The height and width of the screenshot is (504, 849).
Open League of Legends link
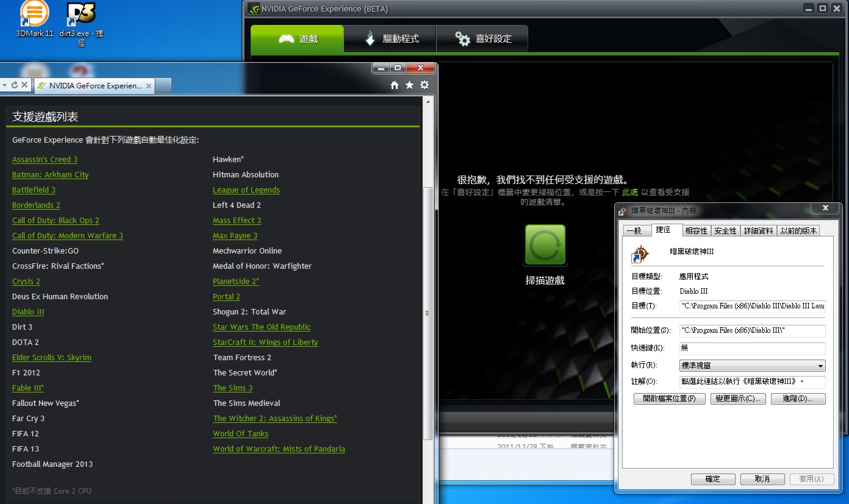(246, 190)
